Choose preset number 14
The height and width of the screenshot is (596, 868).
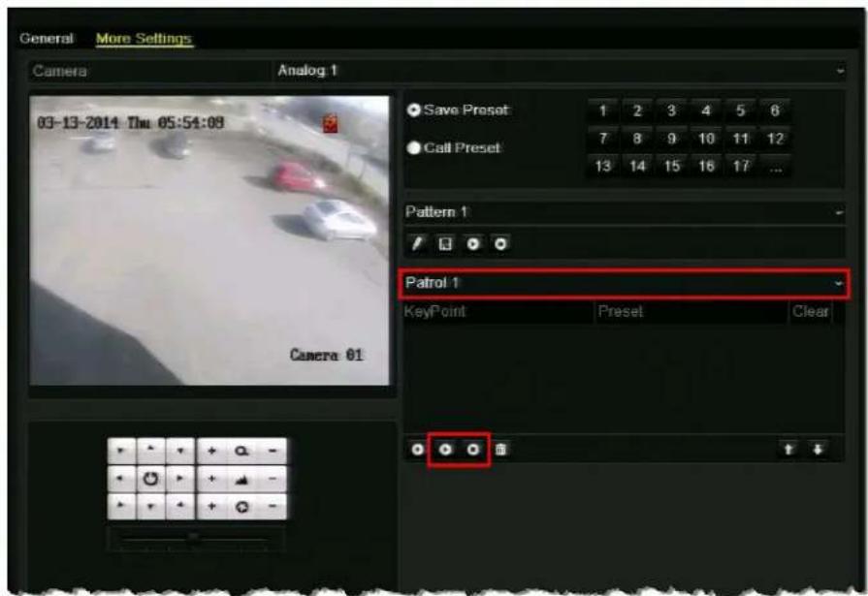click(637, 166)
